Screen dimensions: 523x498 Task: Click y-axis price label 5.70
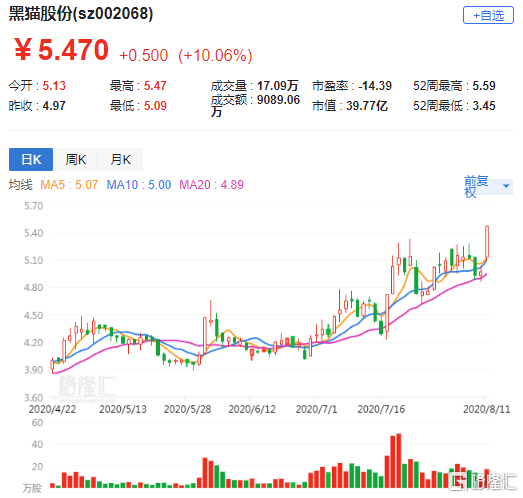click(34, 206)
